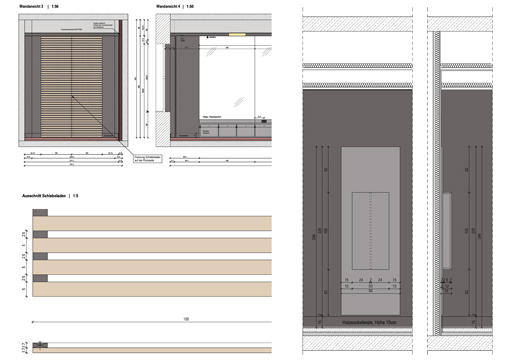Click the dark red vertical strip in Wandansicht 3
Viewport: 513px width, 360px height.
pyautogui.click(x=121, y=80)
